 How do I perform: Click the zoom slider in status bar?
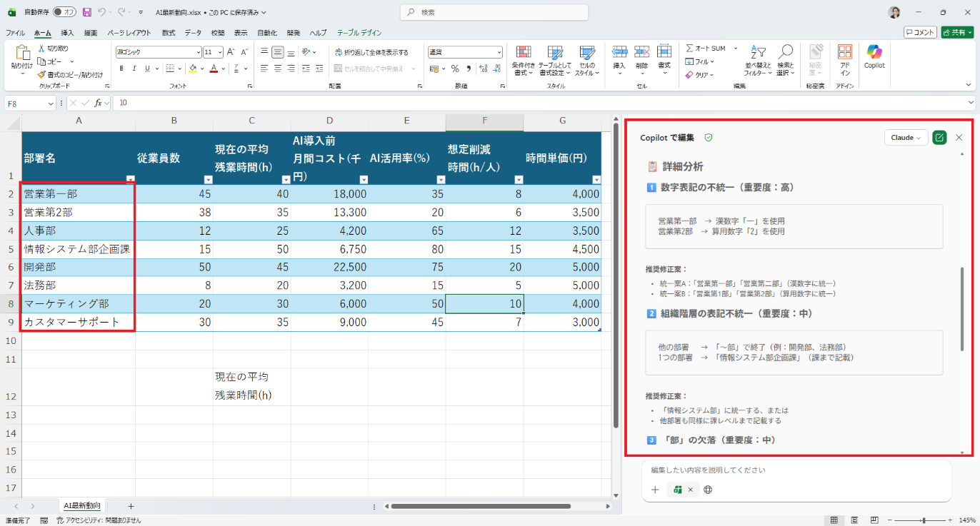pos(924,520)
